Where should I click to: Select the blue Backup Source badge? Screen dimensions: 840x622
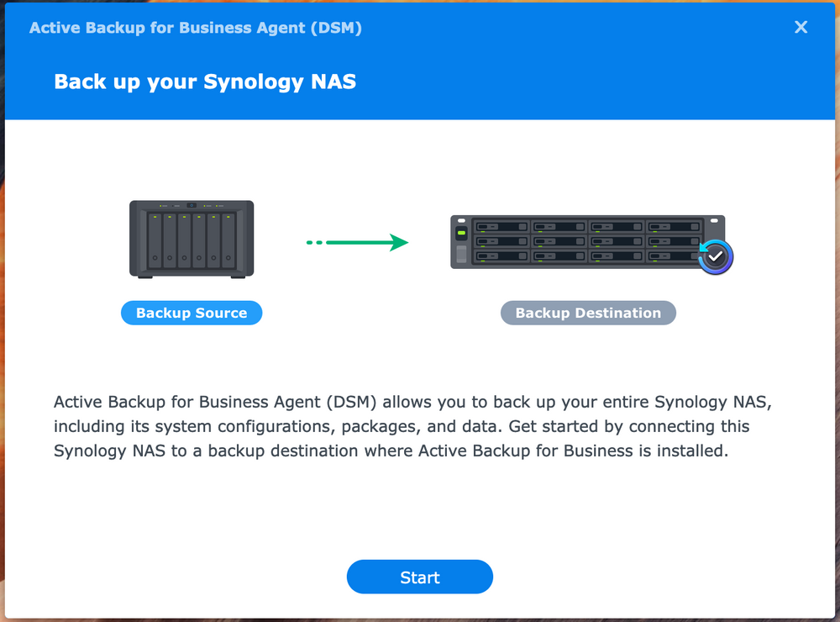coord(191,312)
